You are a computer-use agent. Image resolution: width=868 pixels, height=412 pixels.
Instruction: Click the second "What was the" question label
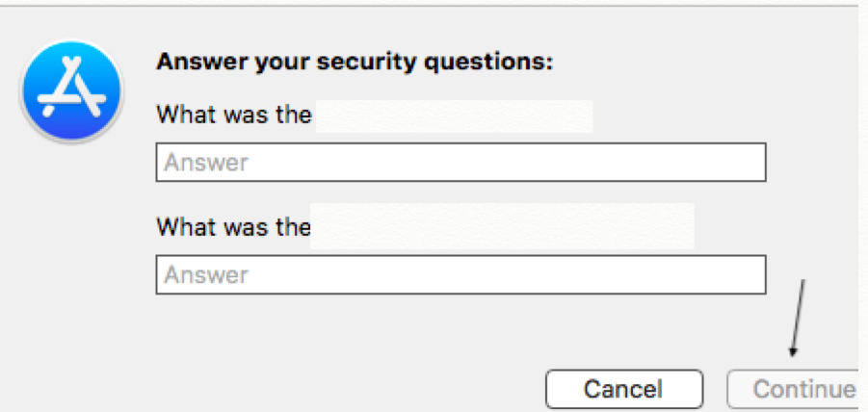(x=234, y=228)
